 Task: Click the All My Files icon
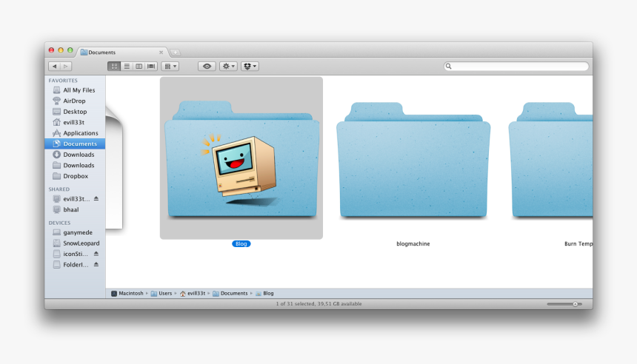[56, 90]
